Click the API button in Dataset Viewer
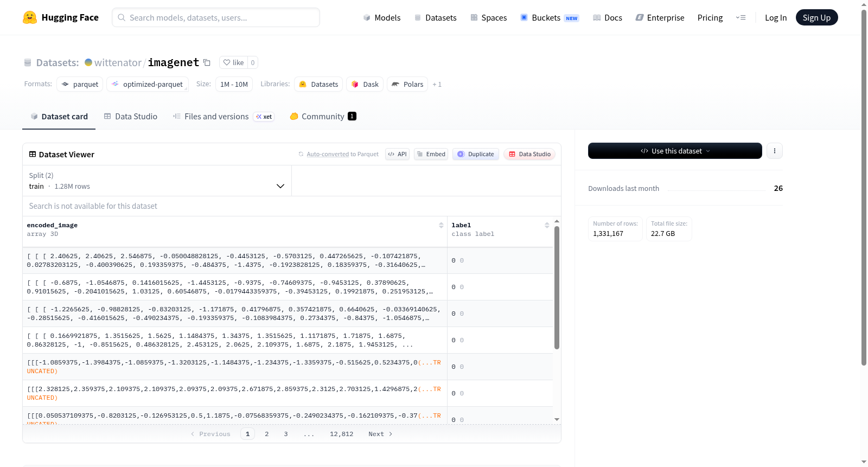 (x=398, y=154)
